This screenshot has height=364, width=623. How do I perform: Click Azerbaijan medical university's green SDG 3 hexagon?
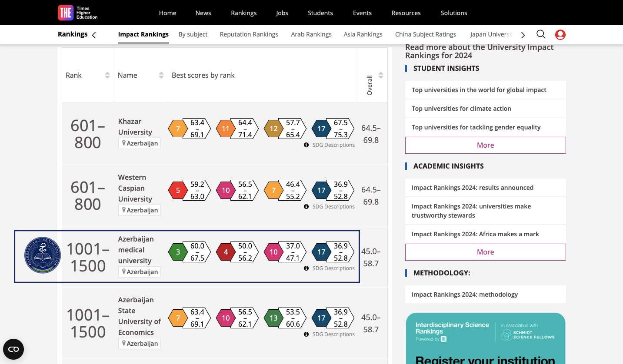tap(178, 252)
